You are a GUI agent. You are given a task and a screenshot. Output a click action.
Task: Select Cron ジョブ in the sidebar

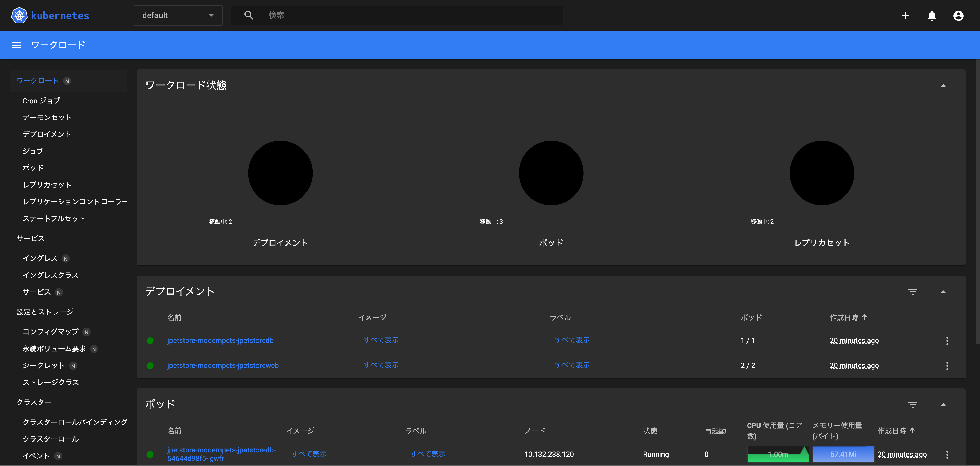(41, 101)
